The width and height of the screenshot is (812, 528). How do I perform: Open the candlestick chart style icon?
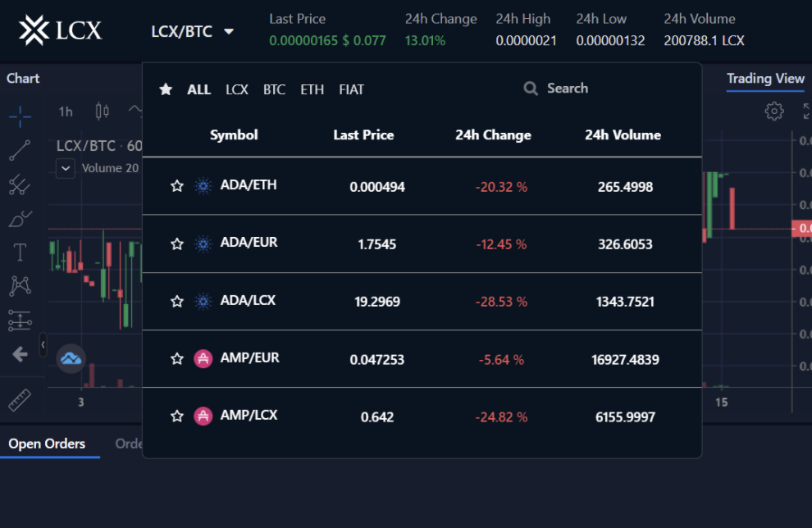102,112
